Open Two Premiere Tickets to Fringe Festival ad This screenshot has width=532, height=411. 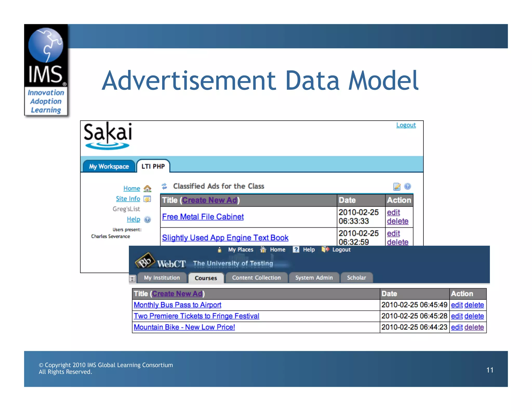coord(196,316)
